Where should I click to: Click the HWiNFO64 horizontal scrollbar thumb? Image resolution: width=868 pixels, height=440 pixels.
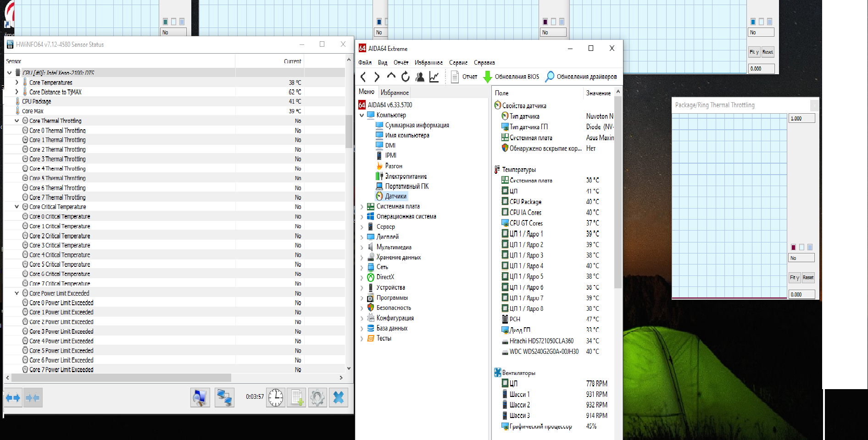pyautogui.click(x=121, y=378)
